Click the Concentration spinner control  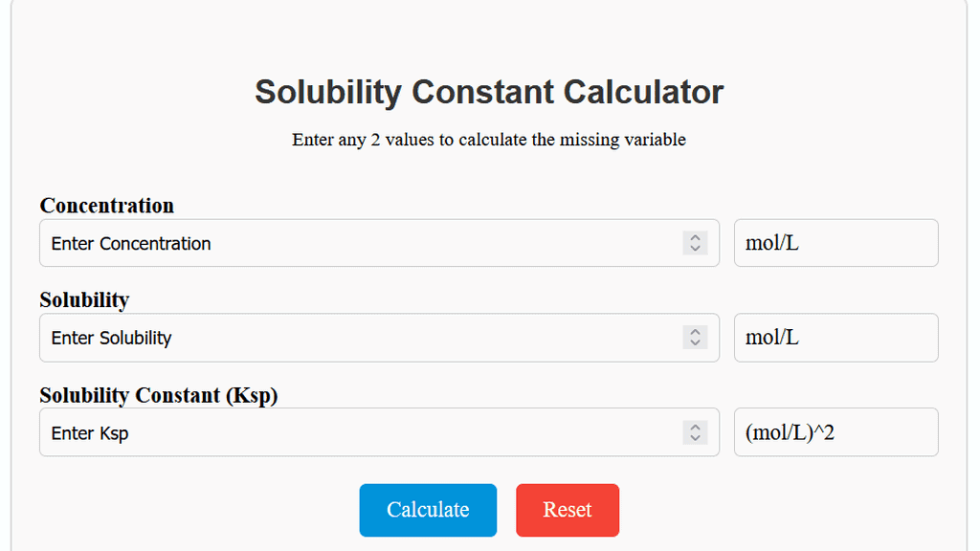[695, 243]
